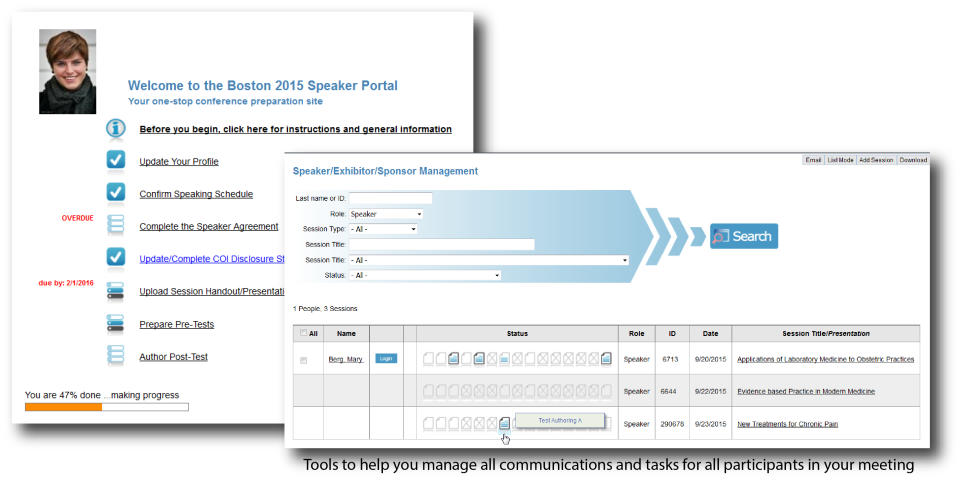Tick the All checkbox in table header
The width and height of the screenshot is (960, 479).
[303, 334]
